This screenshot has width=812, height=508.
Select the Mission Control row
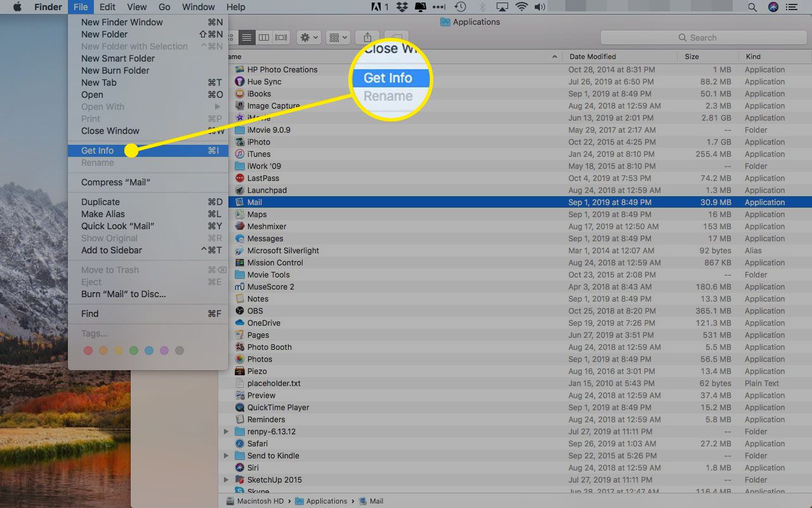coord(515,263)
